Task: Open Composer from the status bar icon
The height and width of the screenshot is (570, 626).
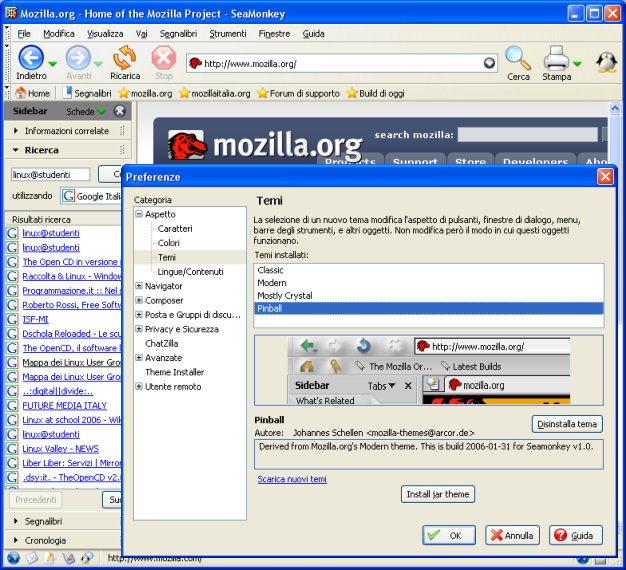Action: (50, 557)
